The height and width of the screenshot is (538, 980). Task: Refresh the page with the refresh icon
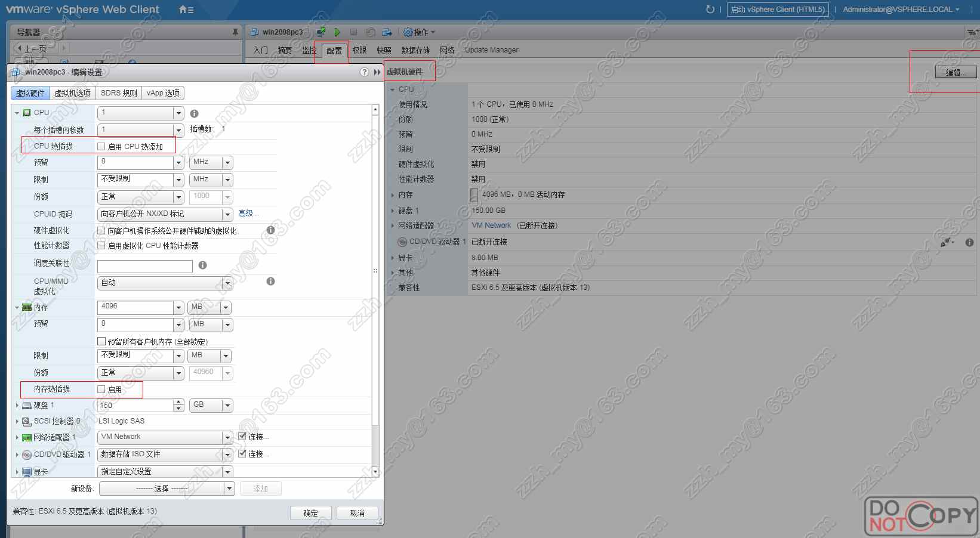710,10
